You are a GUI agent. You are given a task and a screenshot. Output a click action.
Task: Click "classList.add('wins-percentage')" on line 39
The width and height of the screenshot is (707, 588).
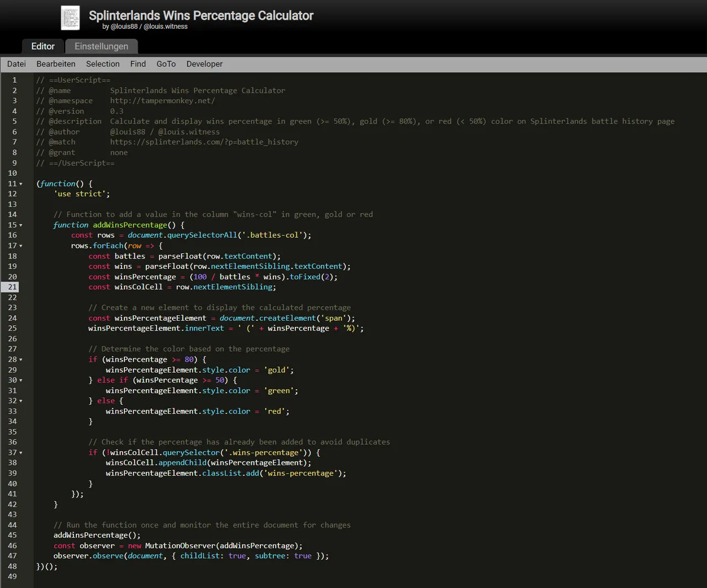click(x=272, y=473)
